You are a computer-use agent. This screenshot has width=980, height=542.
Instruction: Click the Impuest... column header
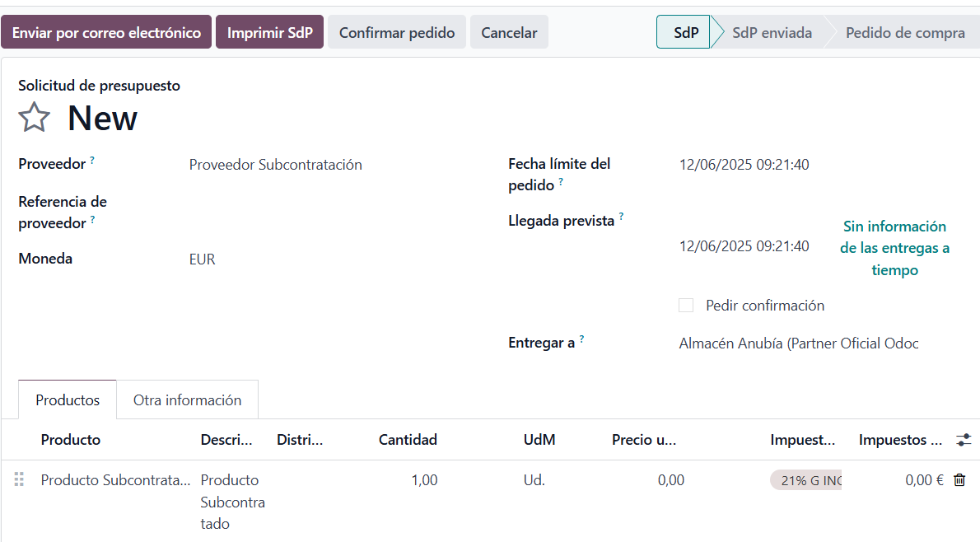(802, 440)
